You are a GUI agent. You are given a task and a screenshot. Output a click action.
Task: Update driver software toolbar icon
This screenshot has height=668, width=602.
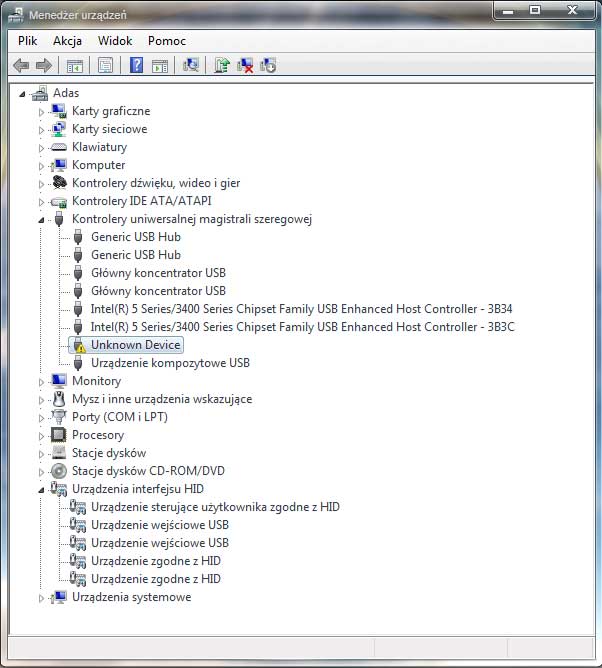[x=222, y=65]
